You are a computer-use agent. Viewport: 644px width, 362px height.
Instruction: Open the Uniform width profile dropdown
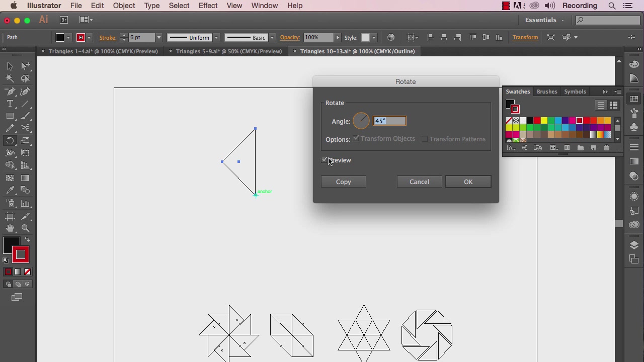click(x=216, y=38)
